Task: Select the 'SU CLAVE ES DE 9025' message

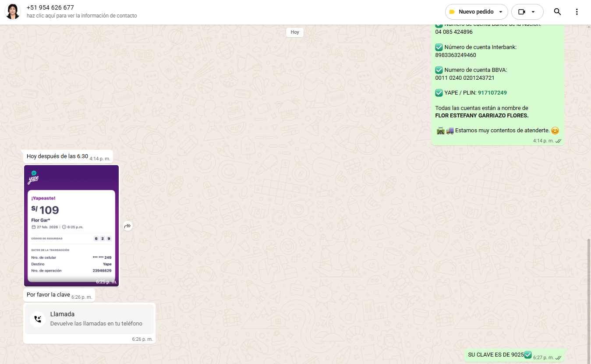Action: [495, 355]
